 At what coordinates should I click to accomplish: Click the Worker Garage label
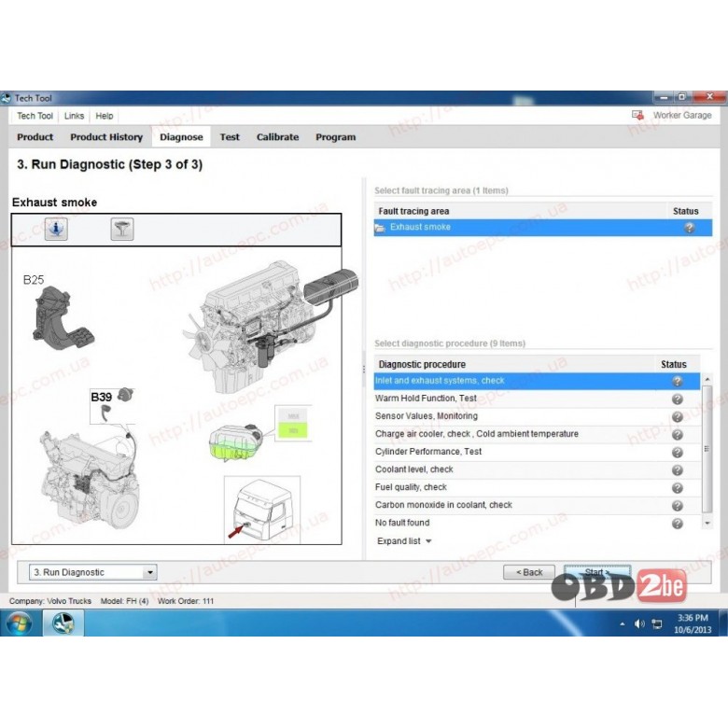pyautogui.click(x=682, y=115)
